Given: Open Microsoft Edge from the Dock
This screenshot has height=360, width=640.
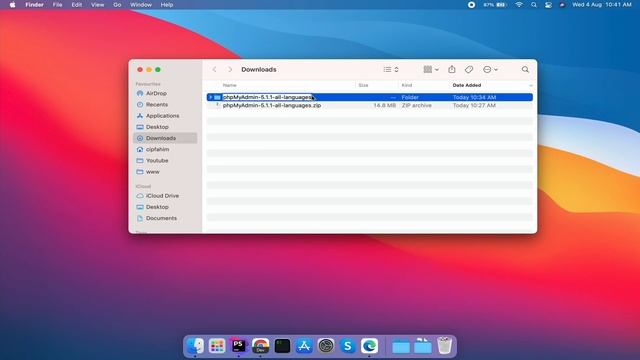Looking at the screenshot, I should coord(369,346).
